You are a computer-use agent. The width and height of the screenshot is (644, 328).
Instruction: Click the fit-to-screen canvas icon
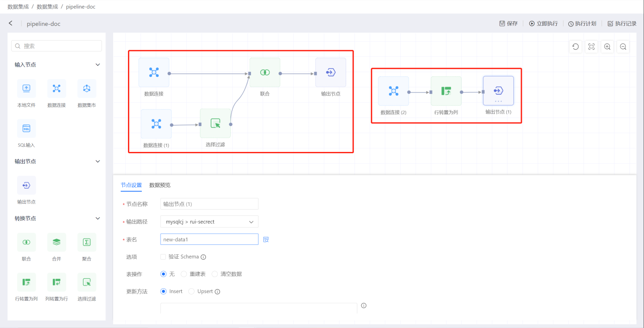pos(591,47)
